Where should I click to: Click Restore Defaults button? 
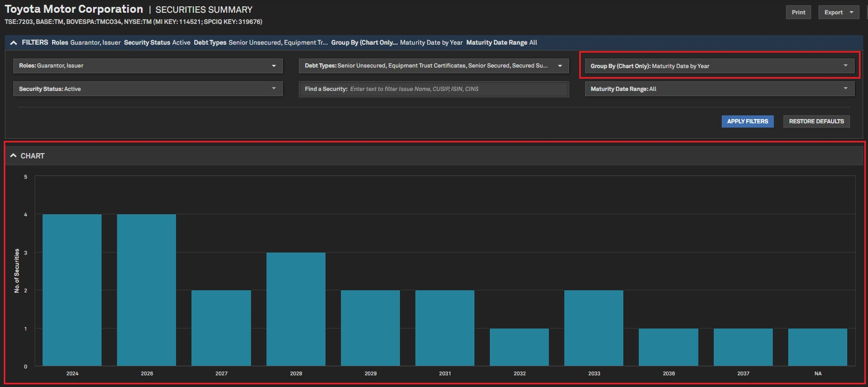(816, 121)
